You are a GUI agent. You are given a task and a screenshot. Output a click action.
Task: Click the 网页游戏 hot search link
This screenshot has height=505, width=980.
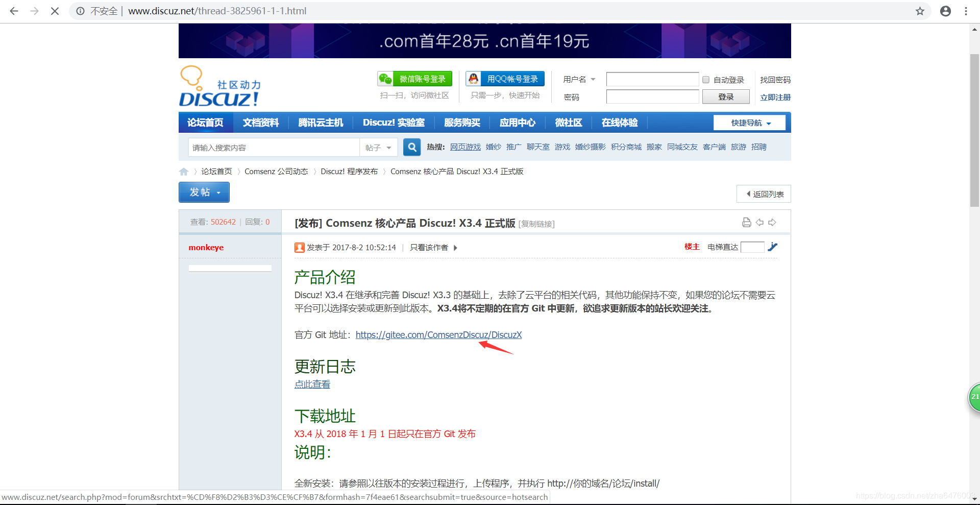(x=465, y=147)
